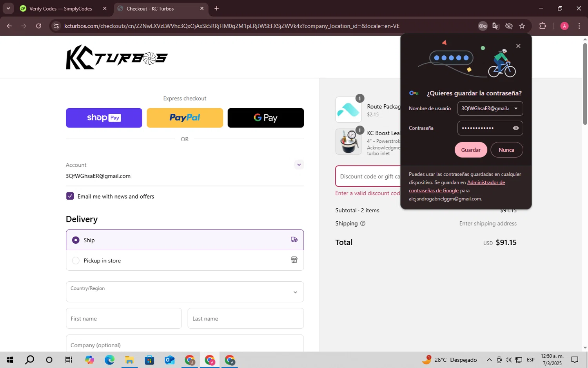
Task: Expand the username dropdown in password popup
Action: click(516, 109)
